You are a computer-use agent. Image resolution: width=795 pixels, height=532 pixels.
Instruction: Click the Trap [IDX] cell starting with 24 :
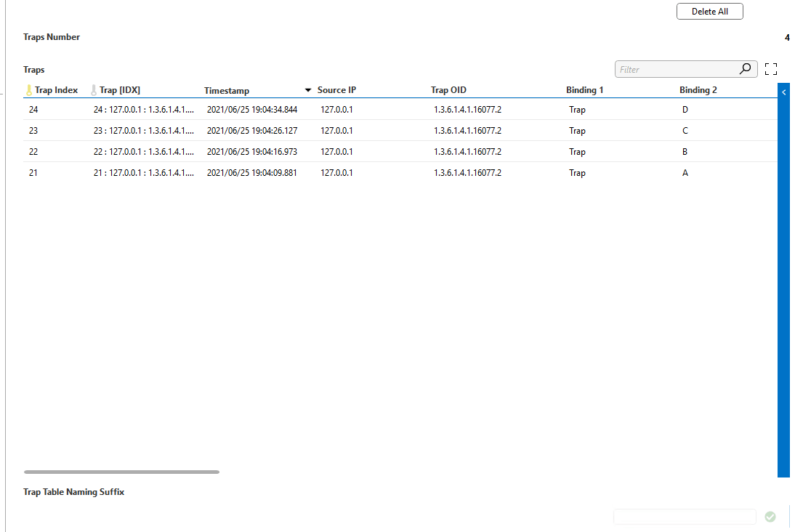pyautogui.click(x=143, y=110)
